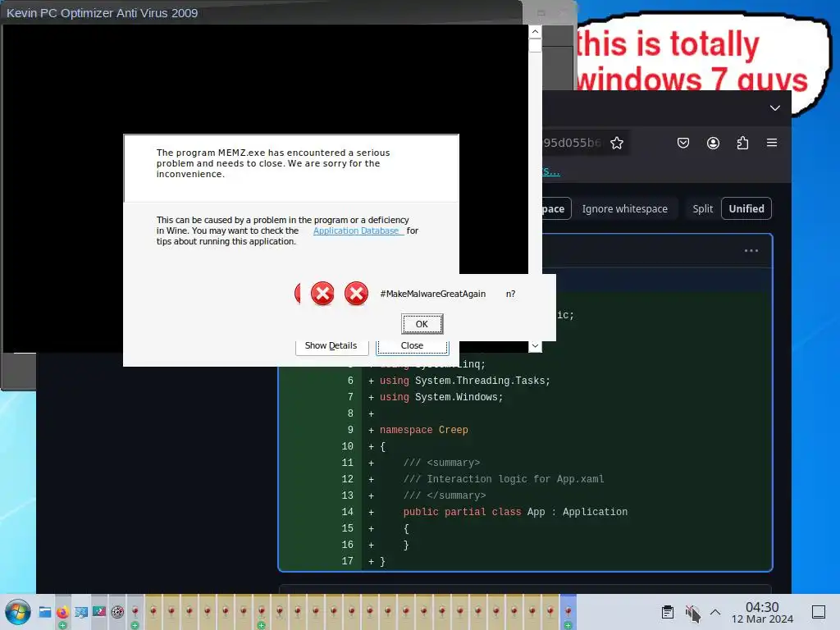Screen dimensions: 840x630
Task: Click the Firefox address bar URL text
Action: [572, 143]
